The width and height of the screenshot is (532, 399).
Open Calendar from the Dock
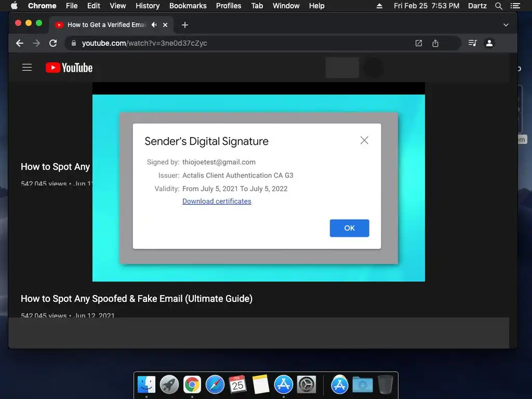coord(237,385)
